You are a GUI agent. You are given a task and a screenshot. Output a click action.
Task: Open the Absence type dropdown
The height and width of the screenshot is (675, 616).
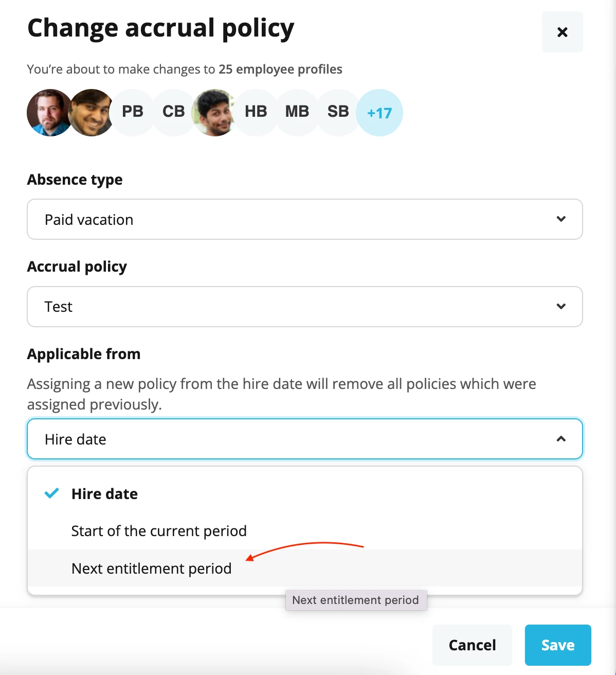[x=305, y=219]
